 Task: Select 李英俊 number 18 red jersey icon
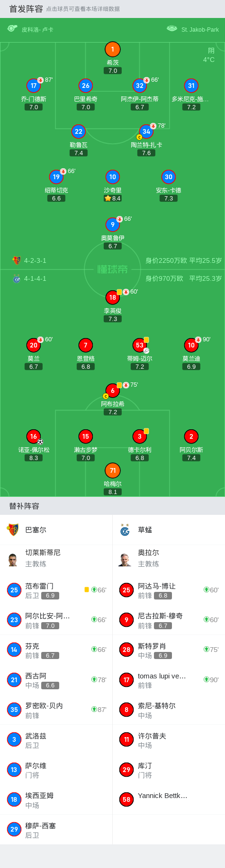112,297
